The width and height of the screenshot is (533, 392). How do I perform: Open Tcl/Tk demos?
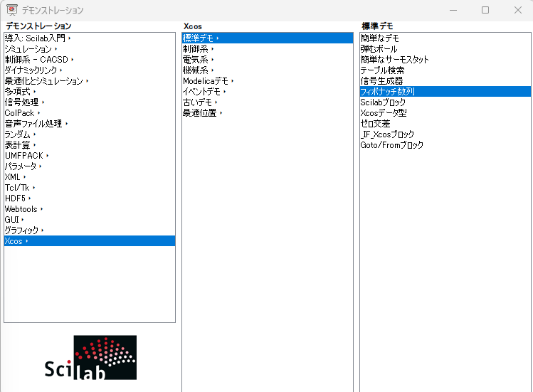pyautogui.click(x=90, y=188)
